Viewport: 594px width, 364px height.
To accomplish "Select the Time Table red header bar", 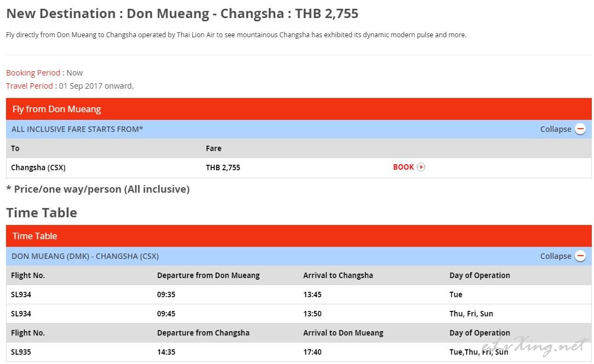I will point(299,236).
